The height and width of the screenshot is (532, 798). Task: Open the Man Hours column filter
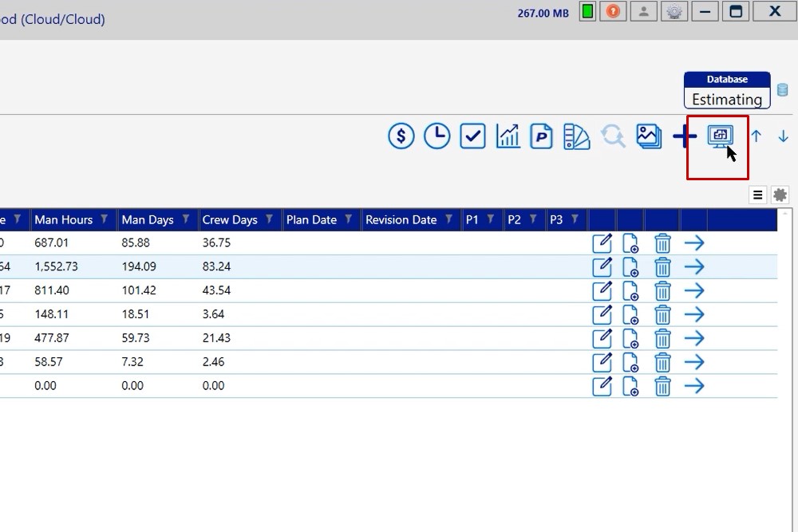105,219
